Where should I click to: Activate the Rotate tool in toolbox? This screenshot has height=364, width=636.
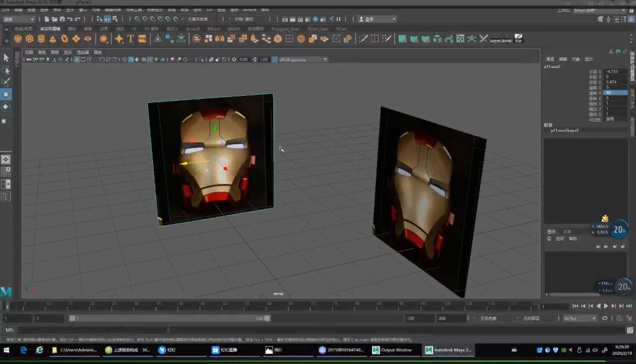[x=6, y=107]
